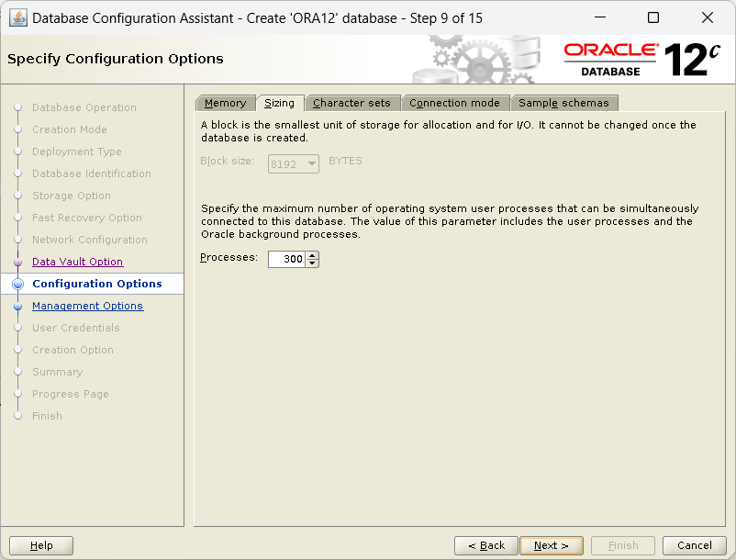Click the Help button

pos(41,545)
